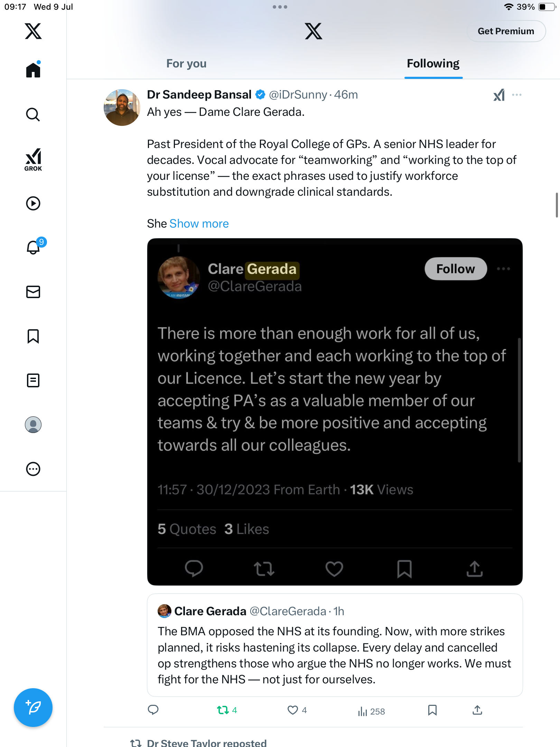Open the video play circle icon
The height and width of the screenshot is (747, 560).
(x=33, y=203)
